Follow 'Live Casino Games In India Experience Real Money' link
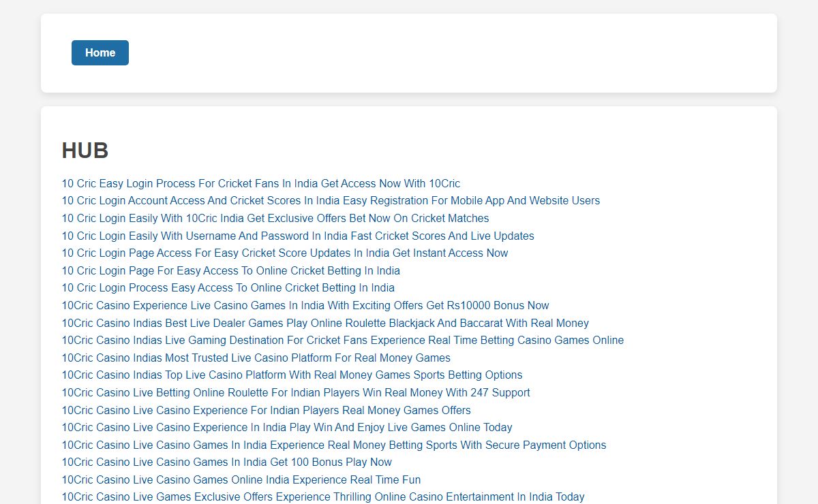Viewport: 818px width, 504px height. coord(334,445)
